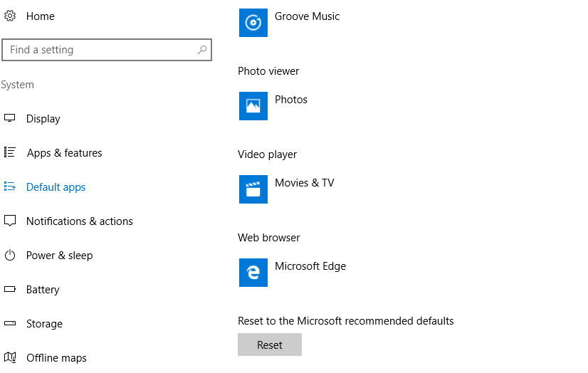The height and width of the screenshot is (373, 588).
Task: Open the Display settings
Action: tap(43, 119)
